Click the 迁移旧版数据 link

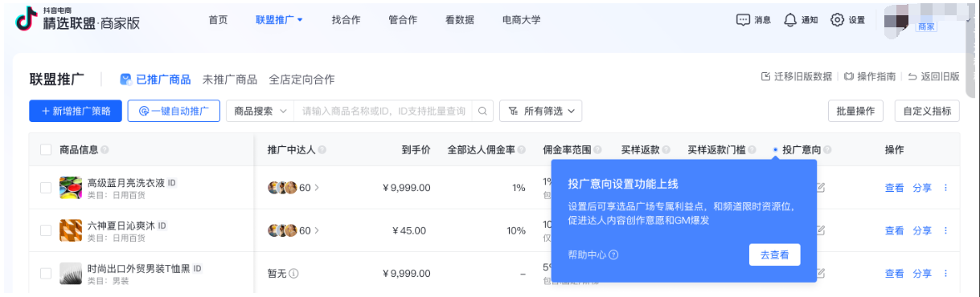pos(797,76)
